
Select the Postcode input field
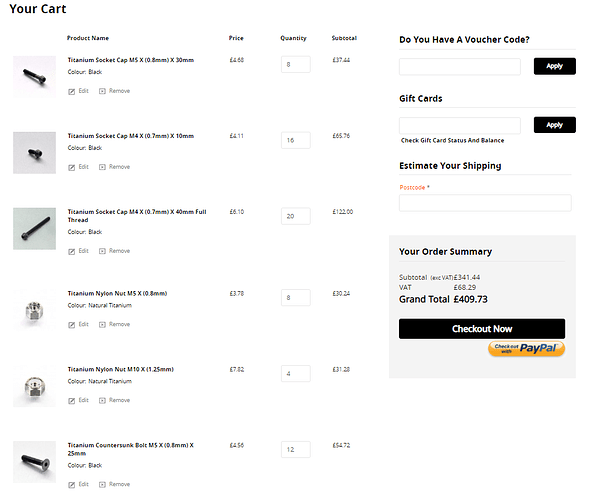[485, 203]
